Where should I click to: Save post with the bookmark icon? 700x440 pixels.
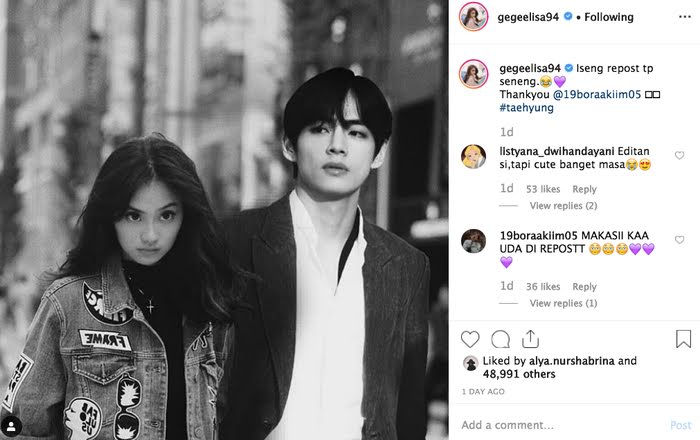point(683,339)
